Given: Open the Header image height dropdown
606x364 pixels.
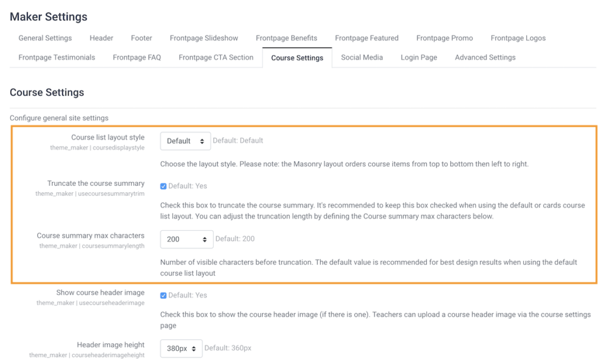Looking at the screenshot, I should point(180,349).
